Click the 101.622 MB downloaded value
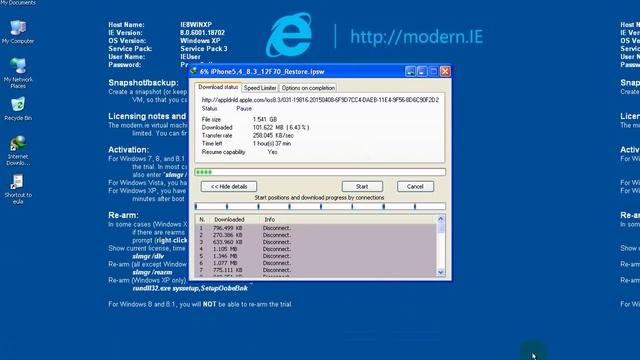Viewport: 640px width, 360px height. [x=280, y=127]
